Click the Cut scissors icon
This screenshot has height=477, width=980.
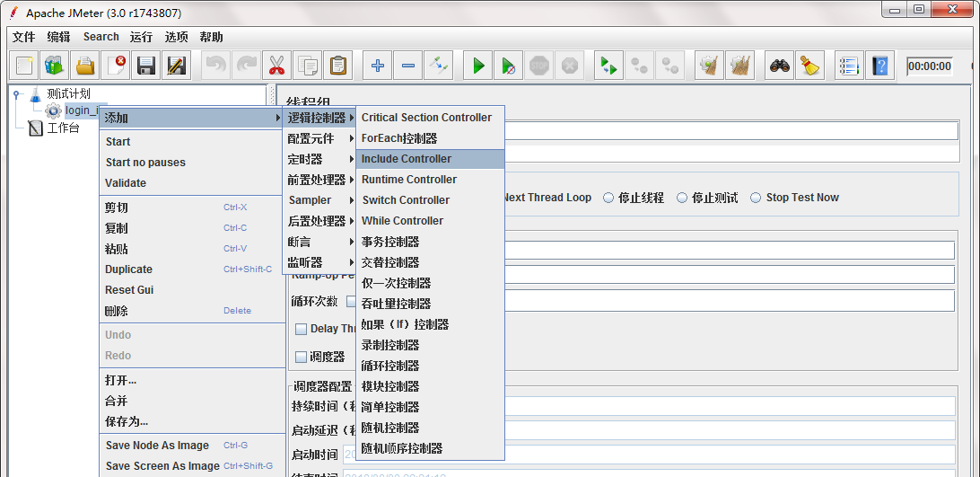click(x=276, y=65)
